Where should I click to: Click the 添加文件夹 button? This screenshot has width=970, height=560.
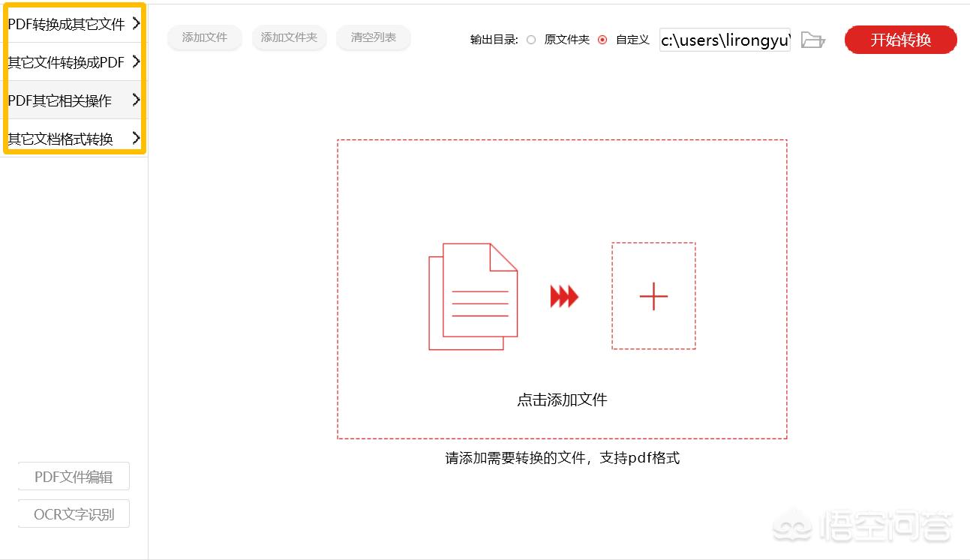click(289, 37)
